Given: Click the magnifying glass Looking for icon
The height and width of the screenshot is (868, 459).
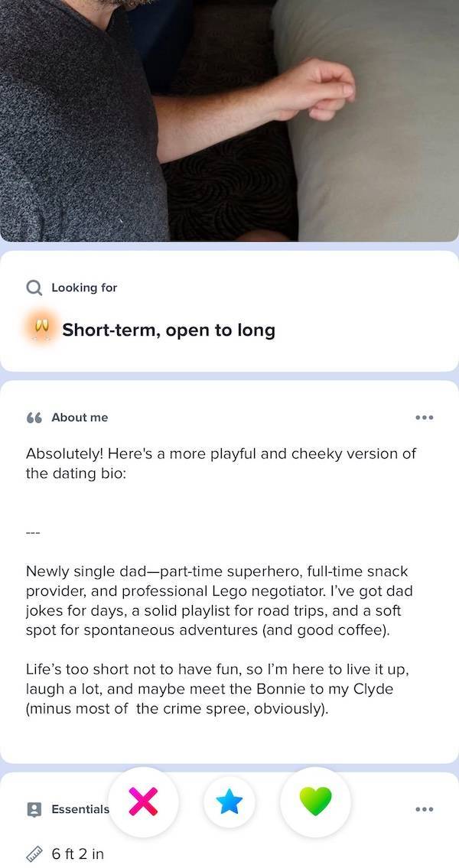Looking at the screenshot, I should pyautogui.click(x=34, y=288).
